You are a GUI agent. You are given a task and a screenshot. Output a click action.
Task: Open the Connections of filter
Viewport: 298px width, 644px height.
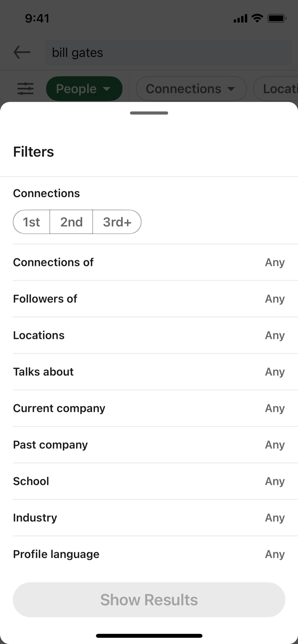click(149, 262)
